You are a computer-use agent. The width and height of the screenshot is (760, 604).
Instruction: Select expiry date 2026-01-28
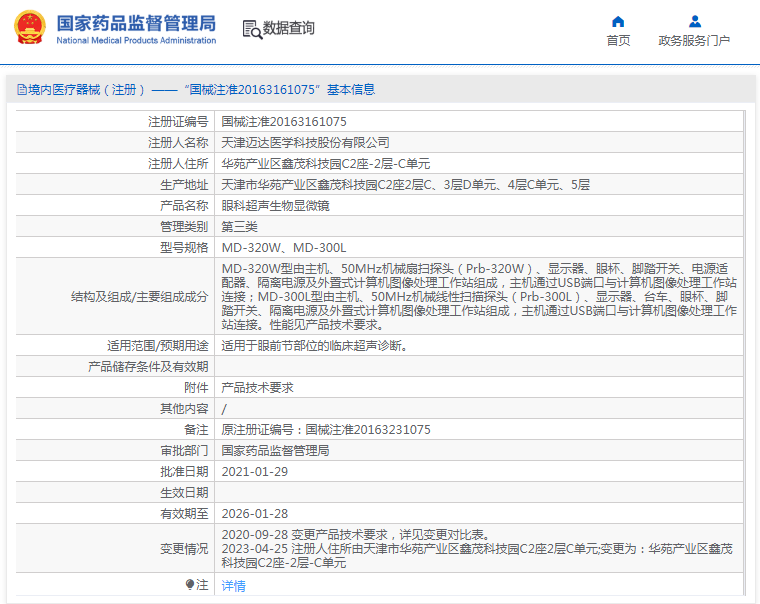point(254,514)
